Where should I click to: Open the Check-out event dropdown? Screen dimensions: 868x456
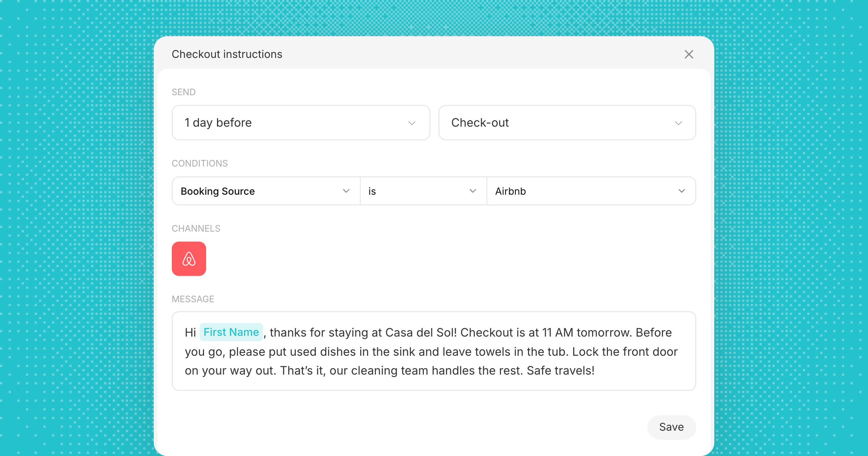coord(567,123)
